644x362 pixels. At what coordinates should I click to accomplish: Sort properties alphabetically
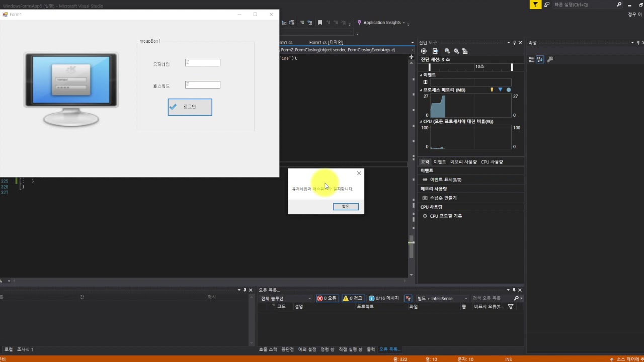click(x=540, y=59)
